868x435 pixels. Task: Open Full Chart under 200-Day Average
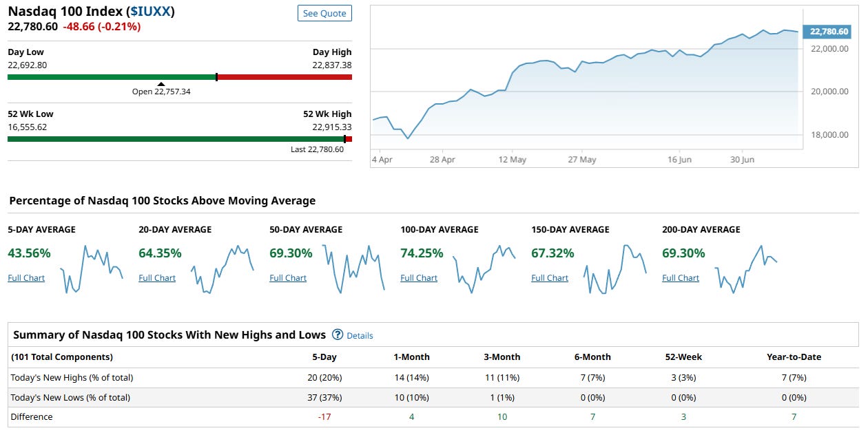click(681, 278)
